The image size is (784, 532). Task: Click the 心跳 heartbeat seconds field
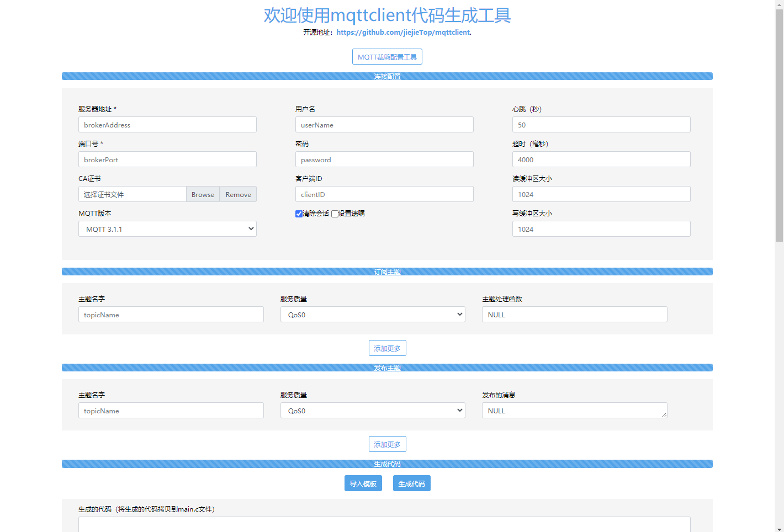click(x=601, y=124)
